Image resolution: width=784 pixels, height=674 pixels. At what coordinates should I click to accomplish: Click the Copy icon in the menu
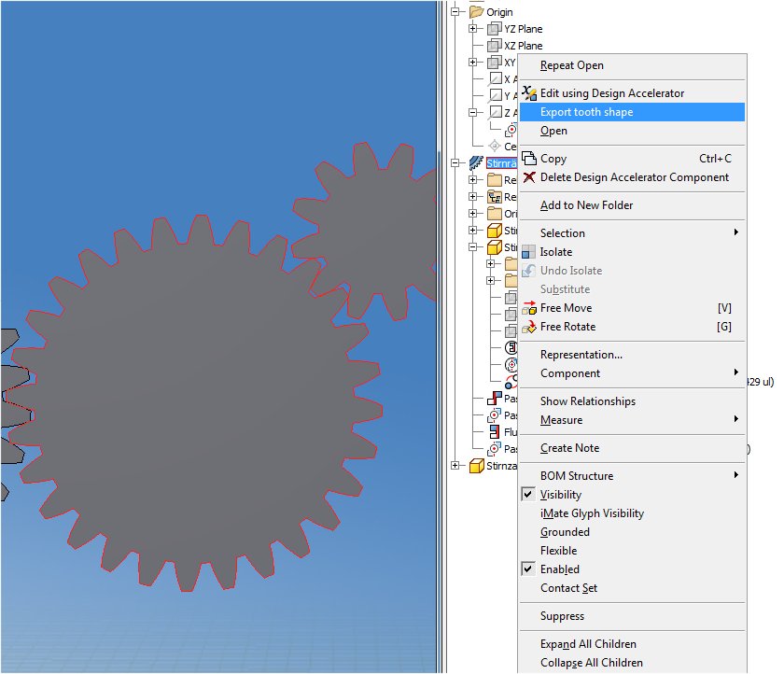[x=529, y=158]
